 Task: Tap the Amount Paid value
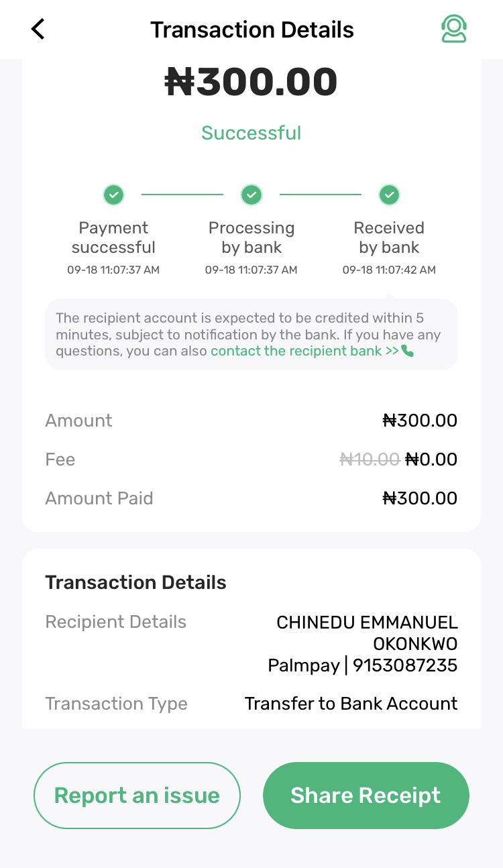420,498
